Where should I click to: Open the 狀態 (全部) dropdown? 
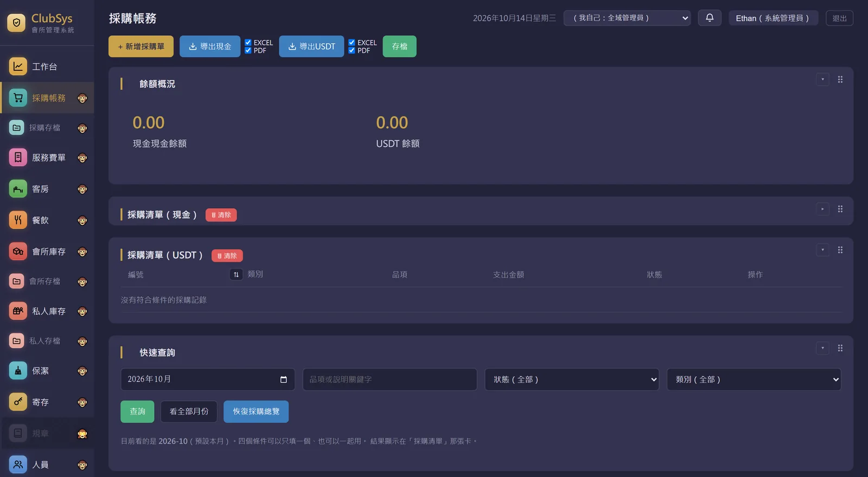pyautogui.click(x=572, y=379)
